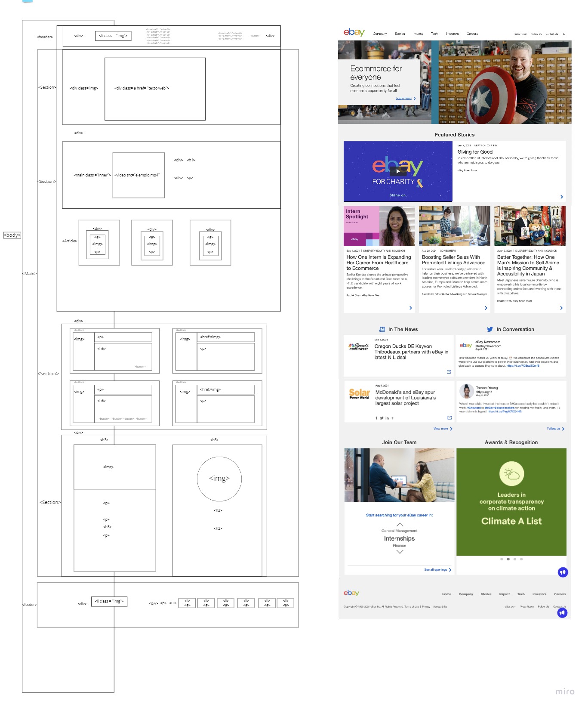The image size is (588, 708).
Task: Open the Careers menu in top navigation
Action: pyautogui.click(x=472, y=34)
